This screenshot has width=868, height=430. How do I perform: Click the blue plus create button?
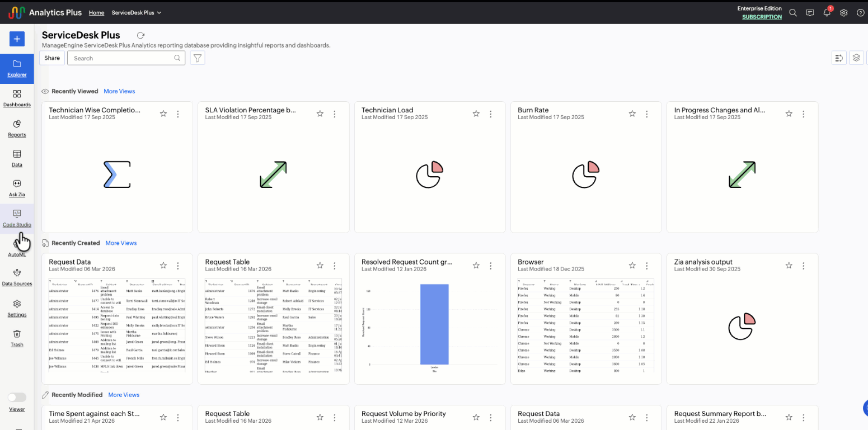[x=17, y=39]
